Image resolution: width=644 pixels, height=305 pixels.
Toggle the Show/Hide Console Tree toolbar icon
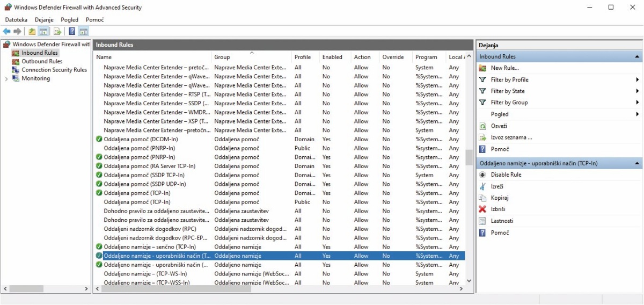pyautogui.click(x=43, y=31)
